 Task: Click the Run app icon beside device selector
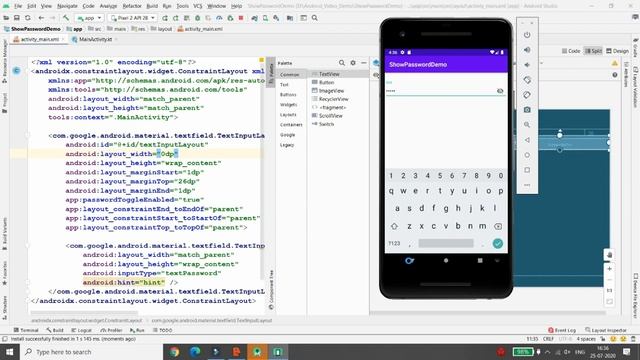pyautogui.click(x=165, y=18)
